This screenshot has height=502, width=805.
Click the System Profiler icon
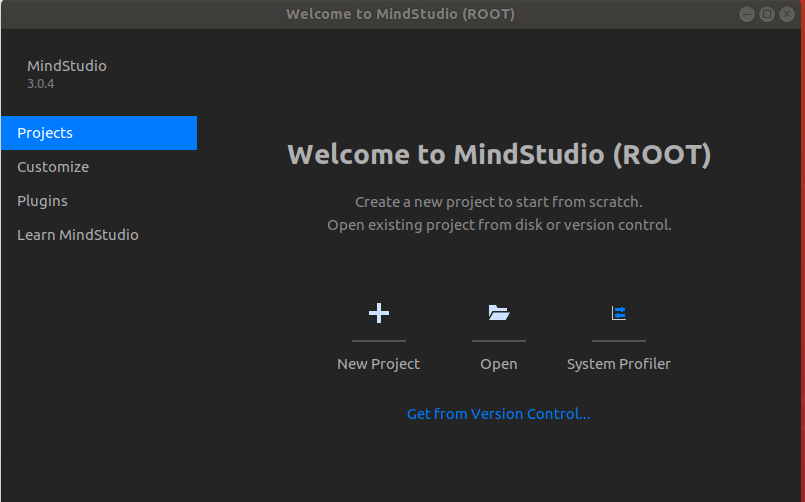tap(619, 313)
